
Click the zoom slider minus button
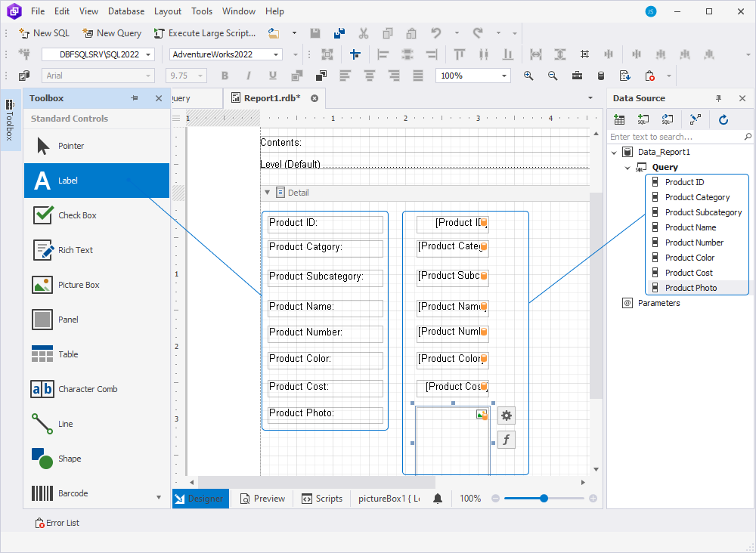tap(496, 499)
